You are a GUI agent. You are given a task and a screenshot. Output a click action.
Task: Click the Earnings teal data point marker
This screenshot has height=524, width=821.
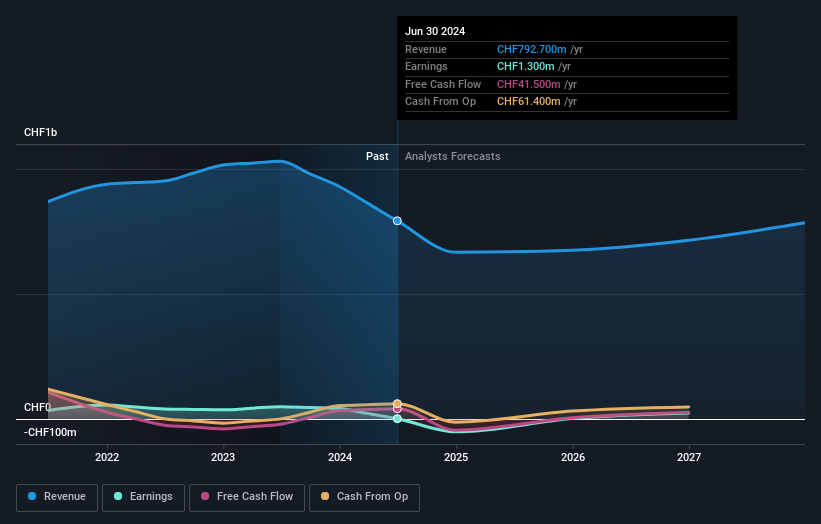click(x=397, y=419)
